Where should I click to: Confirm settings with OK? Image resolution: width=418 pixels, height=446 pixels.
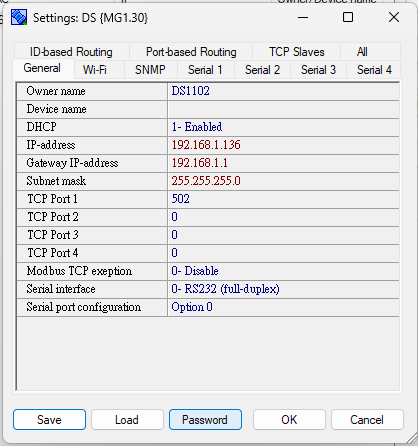(x=289, y=420)
